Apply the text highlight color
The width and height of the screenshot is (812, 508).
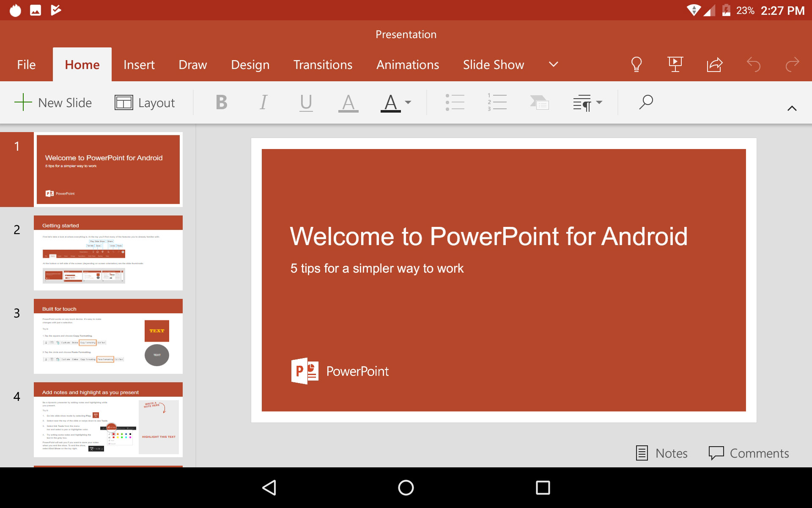click(348, 103)
